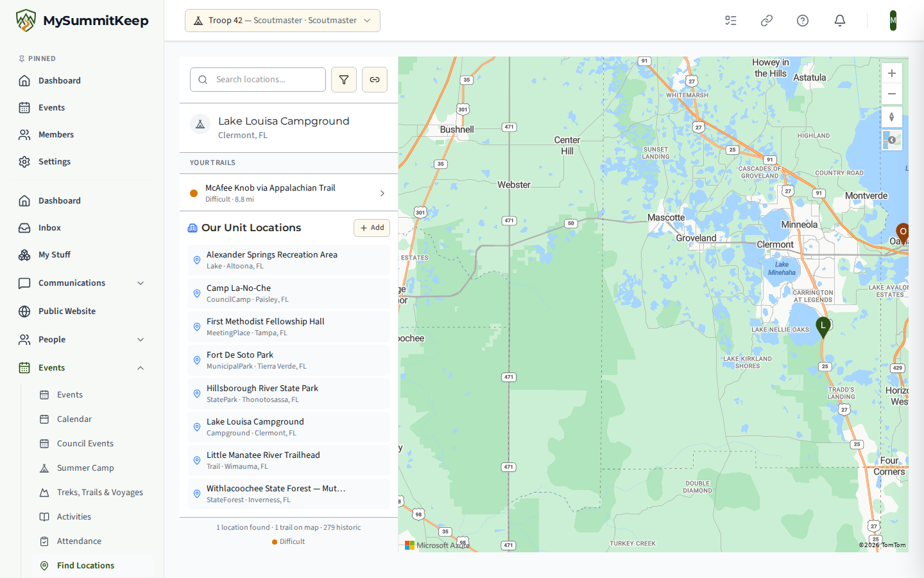Expand the Communications section

pos(82,283)
